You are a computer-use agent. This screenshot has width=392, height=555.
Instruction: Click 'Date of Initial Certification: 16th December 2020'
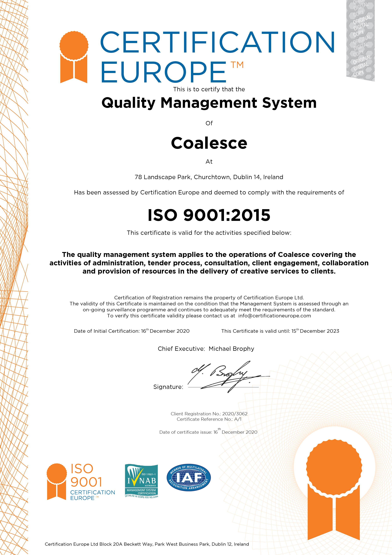[x=132, y=331]
